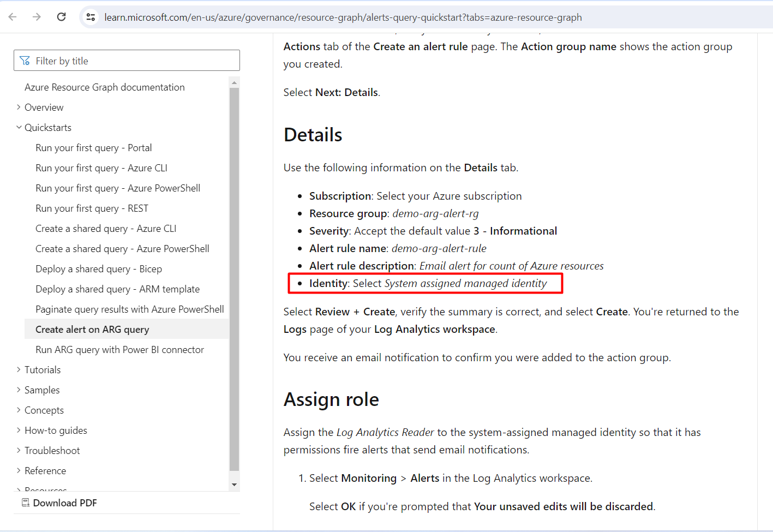Click the browser forward arrow
Screen dimensions: 773x532
click(37, 17)
